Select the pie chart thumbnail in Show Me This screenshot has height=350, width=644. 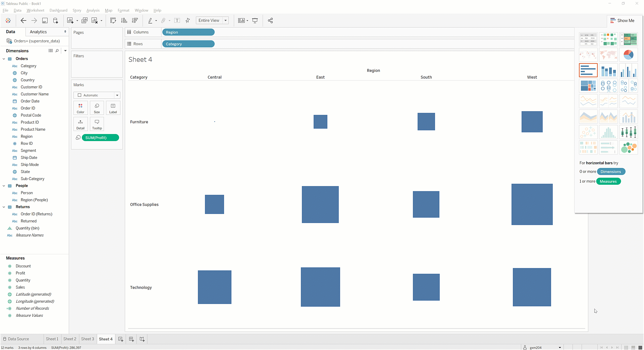pyautogui.click(x=628, y=55)
